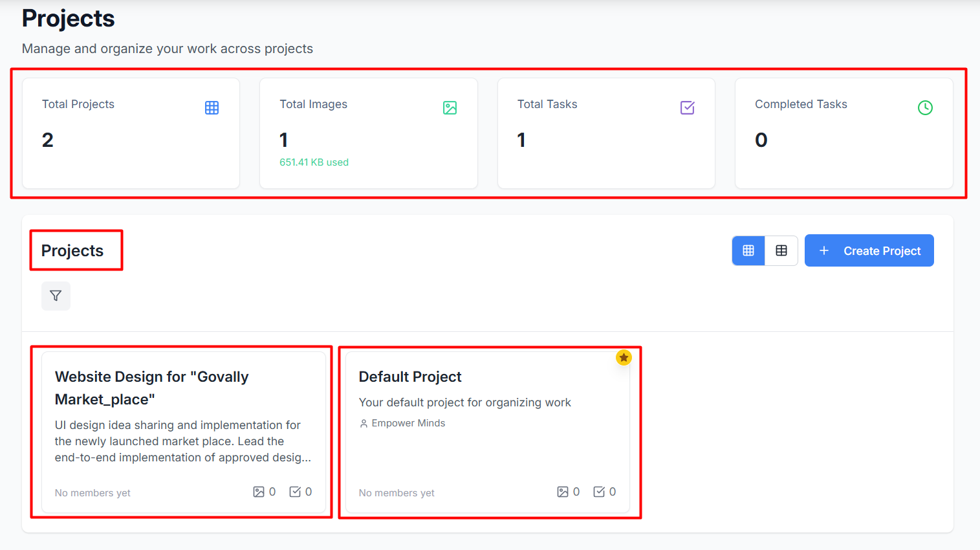Click the Total Projects grid icon

pos(212,108)
